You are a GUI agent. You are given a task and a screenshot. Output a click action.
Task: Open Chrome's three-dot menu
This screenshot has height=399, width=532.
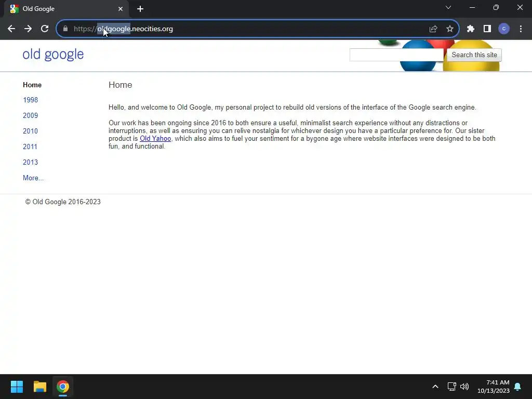[521, 29]
